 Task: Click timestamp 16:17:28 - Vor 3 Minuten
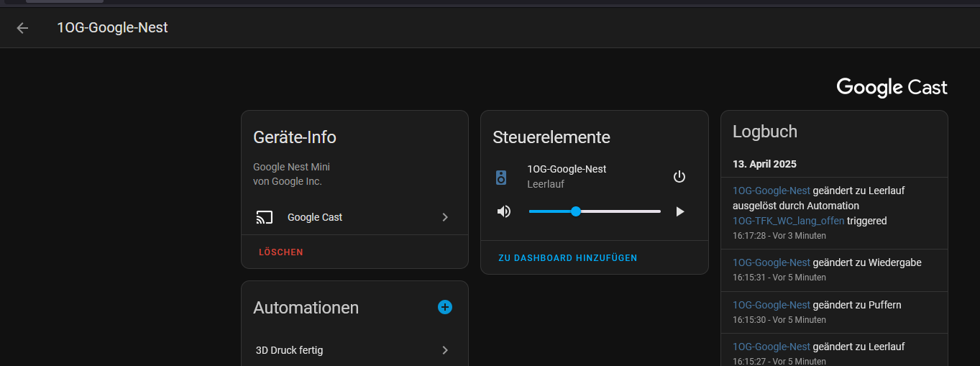(x=779, y=236)
